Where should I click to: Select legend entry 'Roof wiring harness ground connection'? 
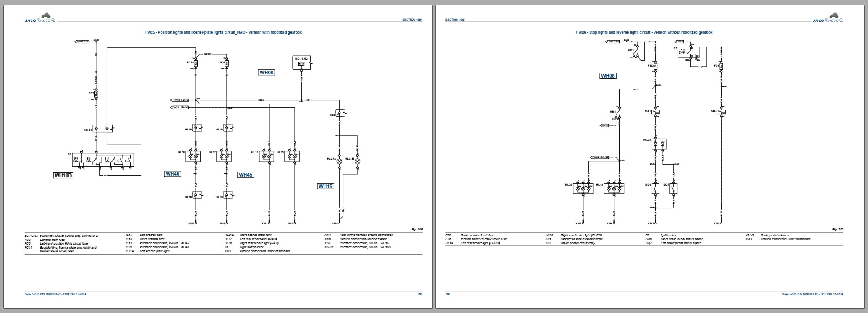pos(366,235)
